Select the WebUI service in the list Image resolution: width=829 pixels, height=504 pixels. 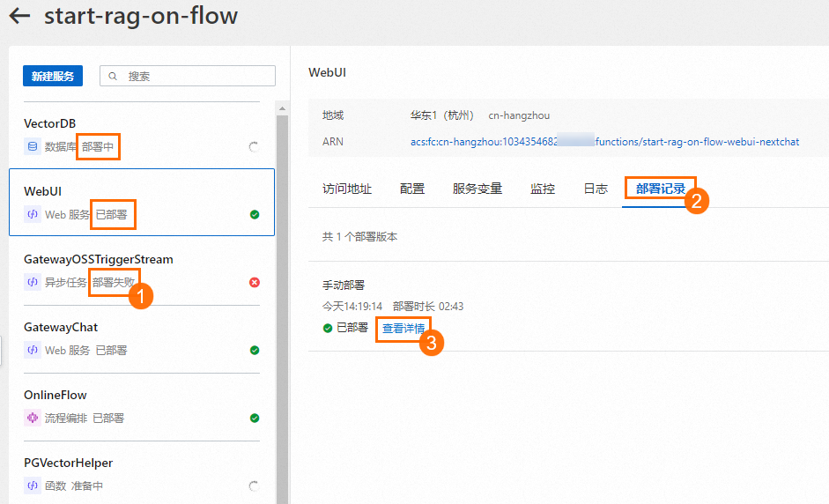click(x=142, y=202)
